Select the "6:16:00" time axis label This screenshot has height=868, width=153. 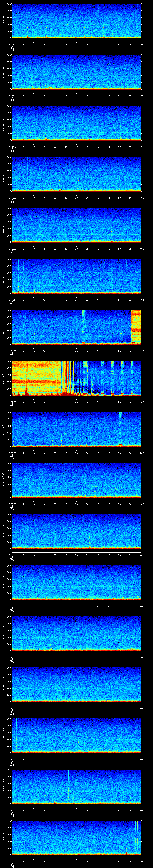(12, 147)
